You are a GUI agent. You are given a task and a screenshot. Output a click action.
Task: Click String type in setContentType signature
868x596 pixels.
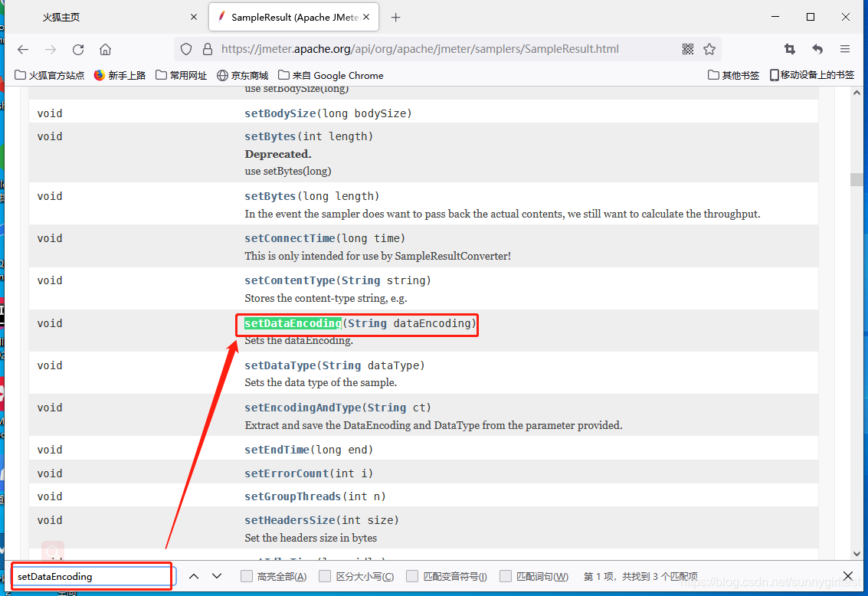361,280
